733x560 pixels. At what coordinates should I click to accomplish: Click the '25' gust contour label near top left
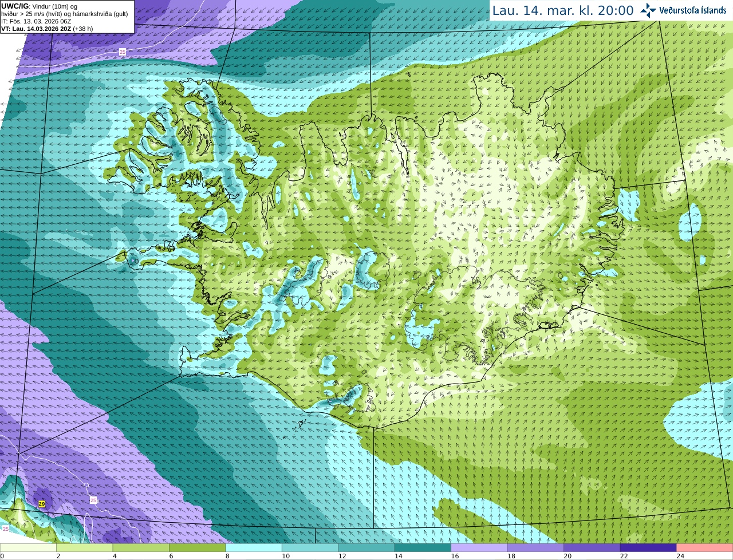tap(123, 52)
